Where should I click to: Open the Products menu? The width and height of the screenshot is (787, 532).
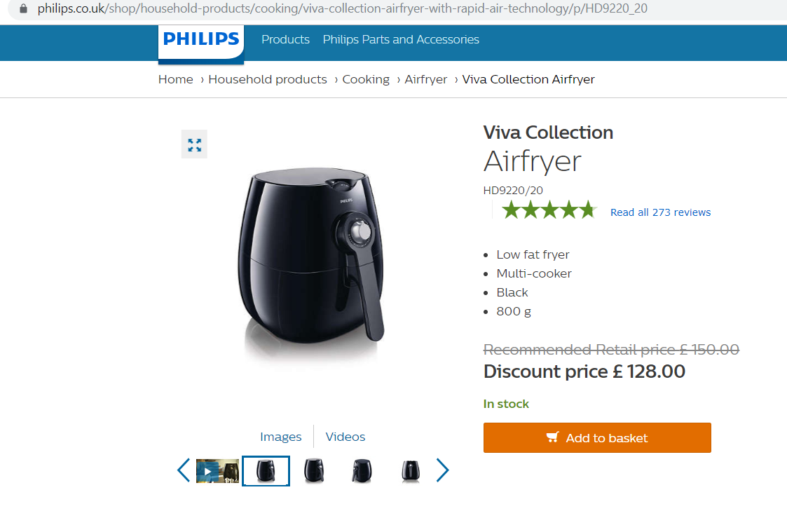[x=286, y=39]
